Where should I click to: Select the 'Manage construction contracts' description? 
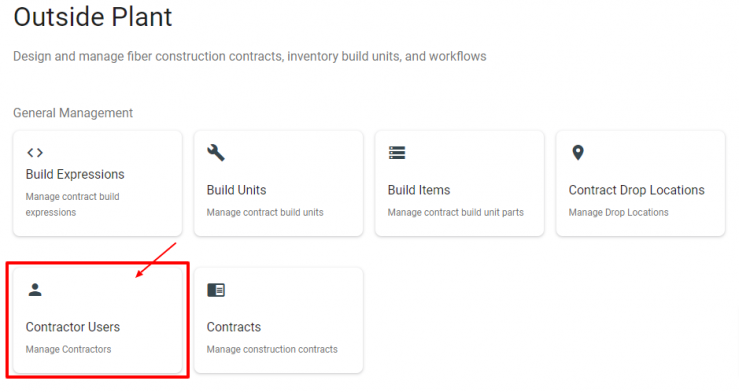tap(272, 350)
